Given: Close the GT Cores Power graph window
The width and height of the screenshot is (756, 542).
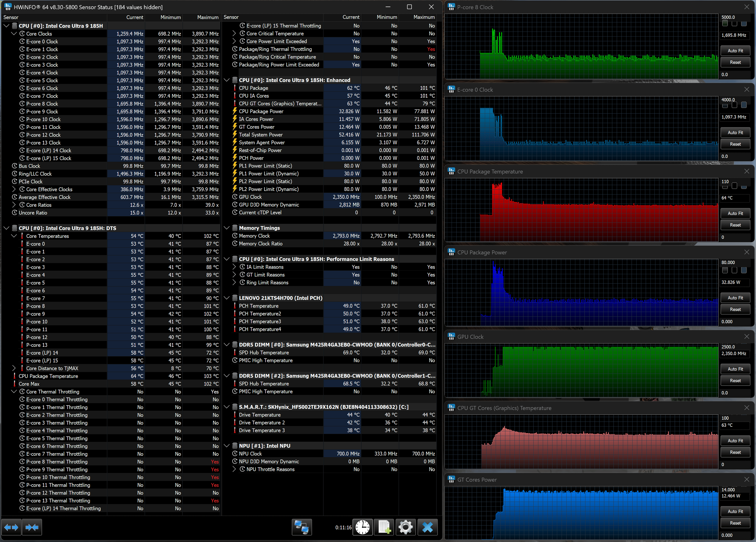Looking at the screenshot, I should 747,479.
